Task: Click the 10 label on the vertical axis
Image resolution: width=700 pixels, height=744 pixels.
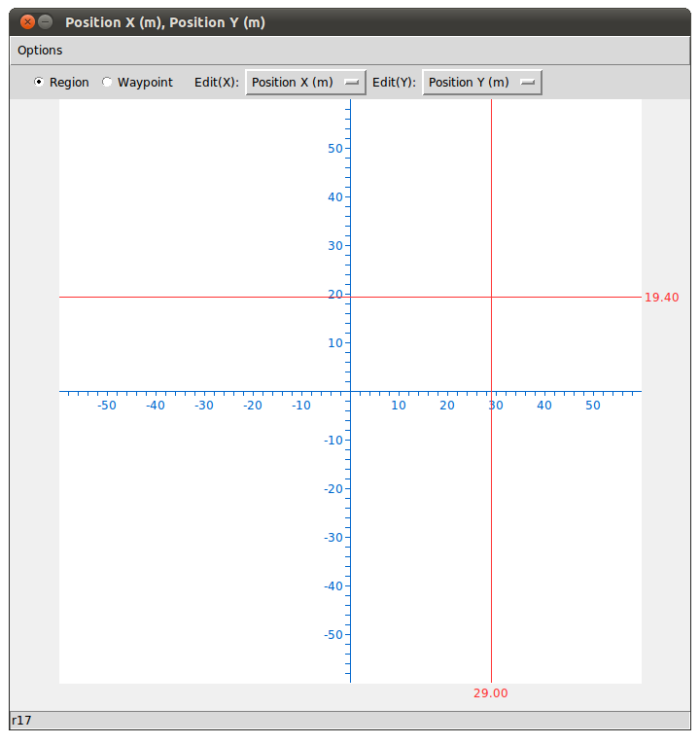Action: click(335, 343)
